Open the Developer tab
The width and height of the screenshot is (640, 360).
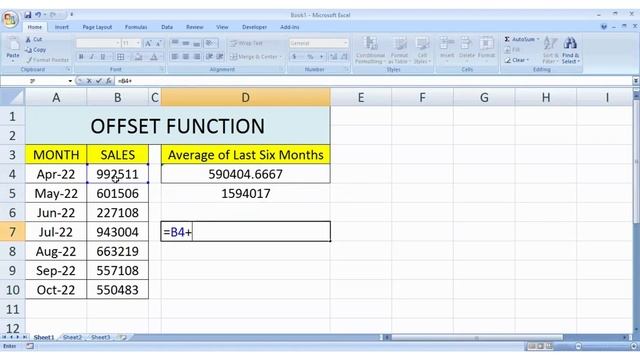pyautogui.click(x=254, y=27)
